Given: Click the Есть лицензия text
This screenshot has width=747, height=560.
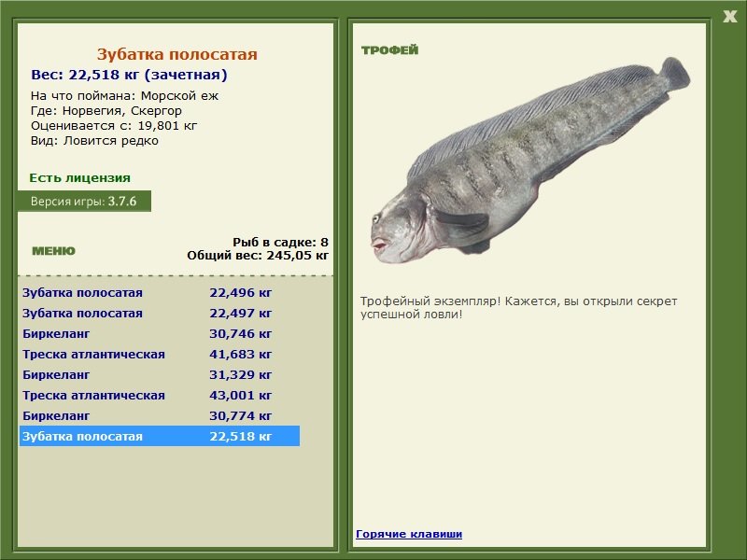Looking at the screenshot, I should tap(79, 177).
